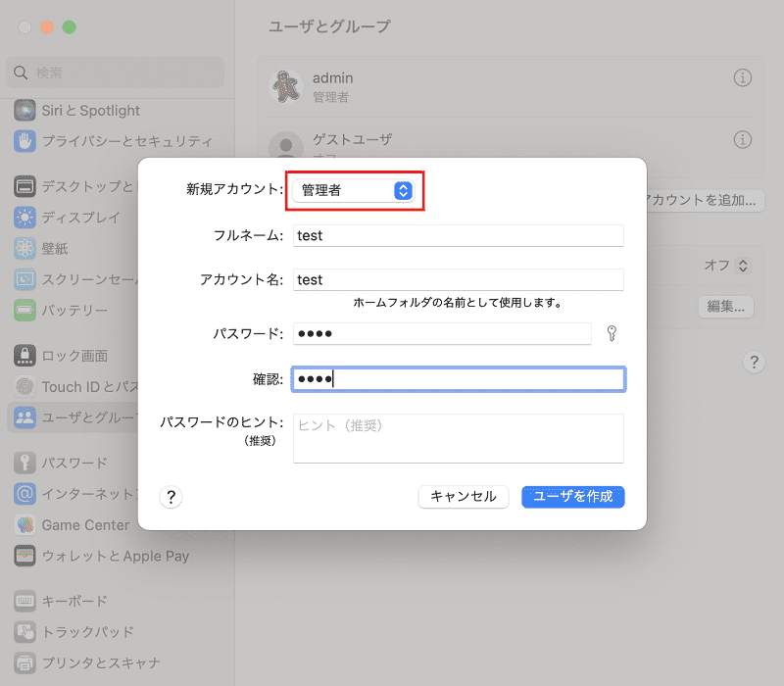
Task: Open password assistant key icon
Action: [612, 333]
